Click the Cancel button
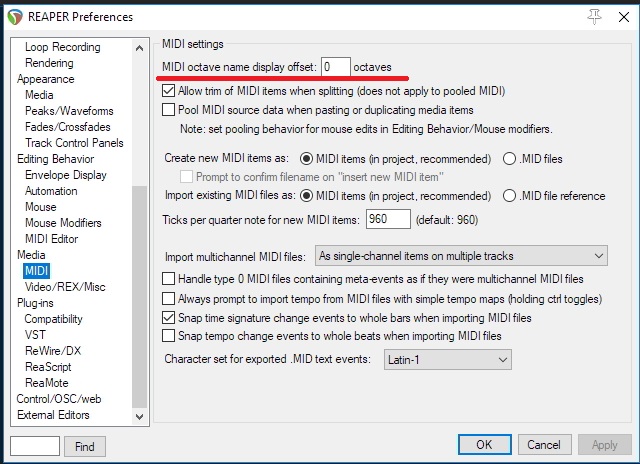The height and width of the screenshot is (464, 640). click(x=544, y=444)
